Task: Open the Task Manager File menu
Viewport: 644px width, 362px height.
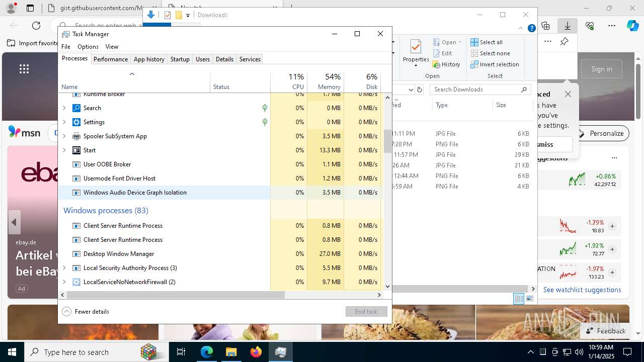Action: coord(66,47)
